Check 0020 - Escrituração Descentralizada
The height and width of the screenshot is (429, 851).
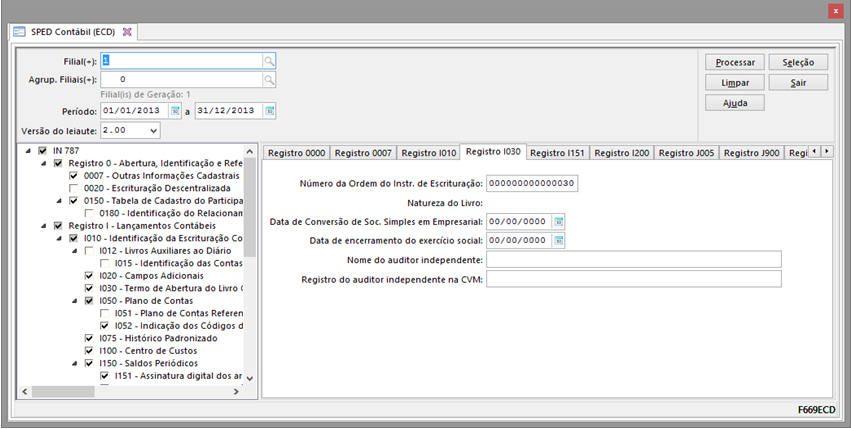(73, 188)
